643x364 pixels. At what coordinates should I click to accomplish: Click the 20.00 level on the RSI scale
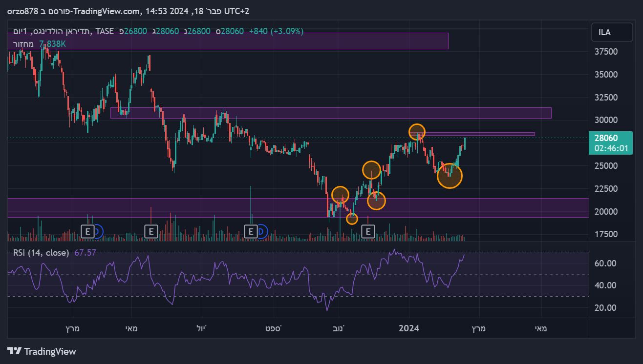coord(605,308)
